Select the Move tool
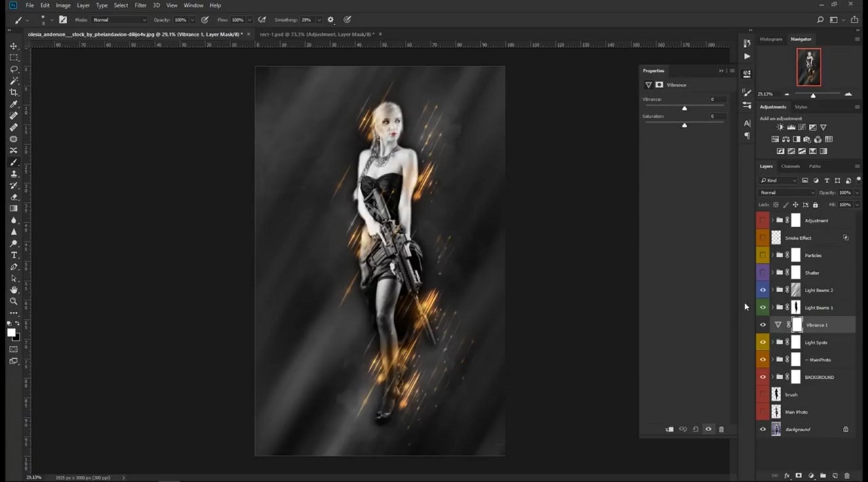The width and height of the screenshot is (868, 482). [14, 46]
